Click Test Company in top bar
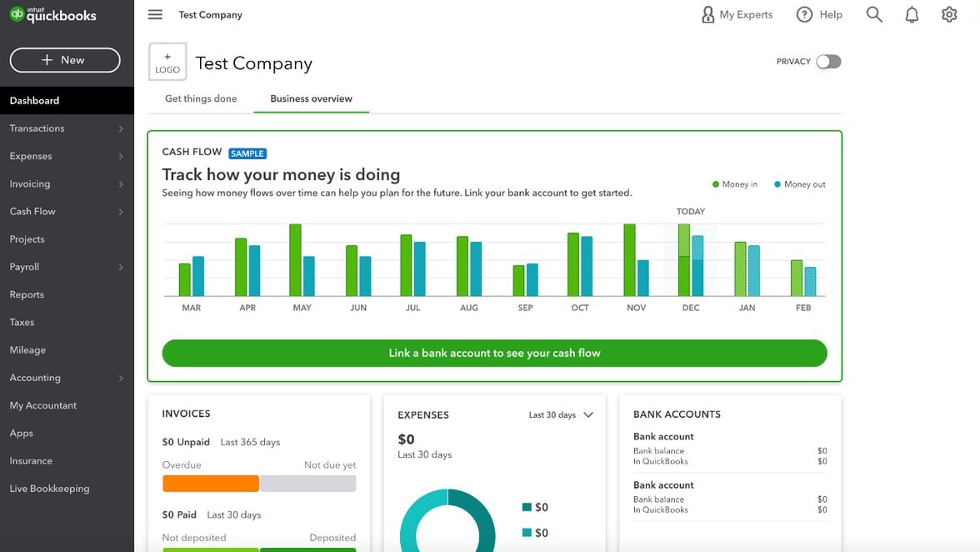This screenshot has height=552, width=980. (210, 14)
